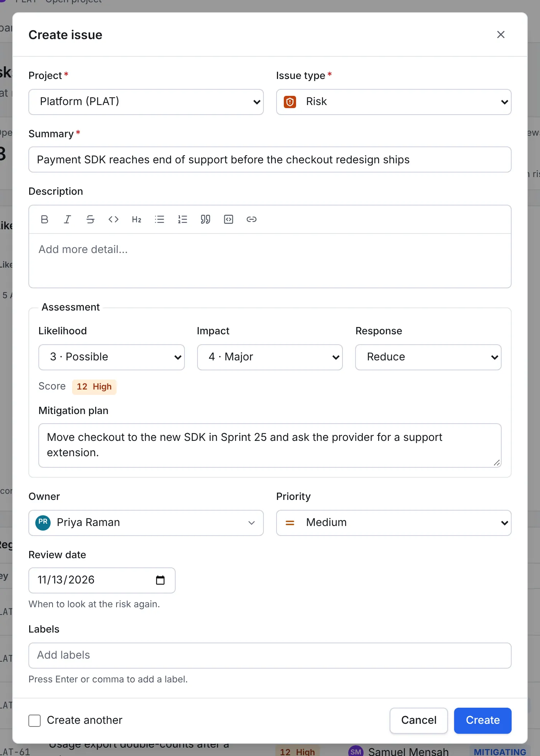The height and width of the screenshot is (756, 540).
Task: Click the PR avatar in Owner field
Action: click(43, 523)
